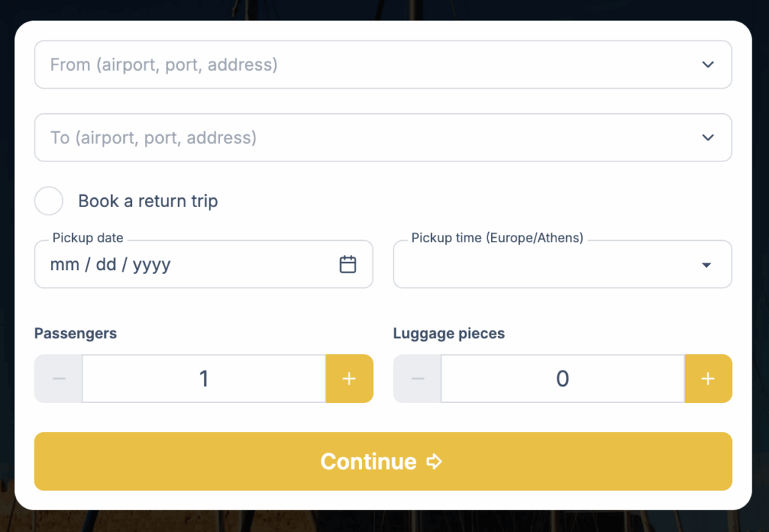Click the Pickup time dropdown arrow

point(705,264)
